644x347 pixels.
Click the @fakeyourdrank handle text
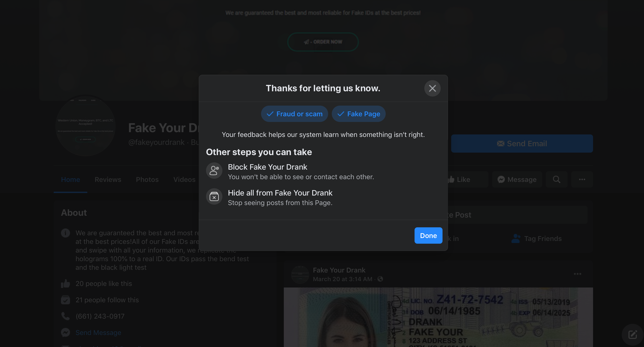(156, 142)
